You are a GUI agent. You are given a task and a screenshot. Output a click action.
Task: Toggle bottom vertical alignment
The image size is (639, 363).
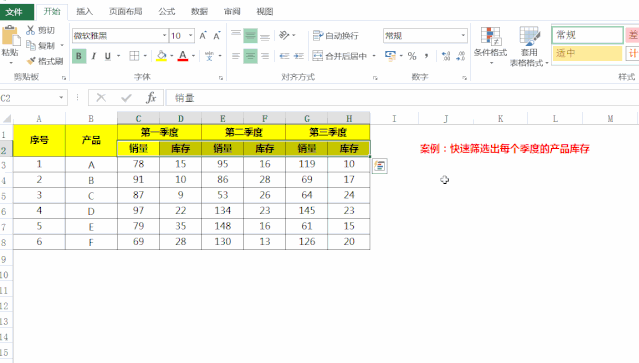[265, 36]
